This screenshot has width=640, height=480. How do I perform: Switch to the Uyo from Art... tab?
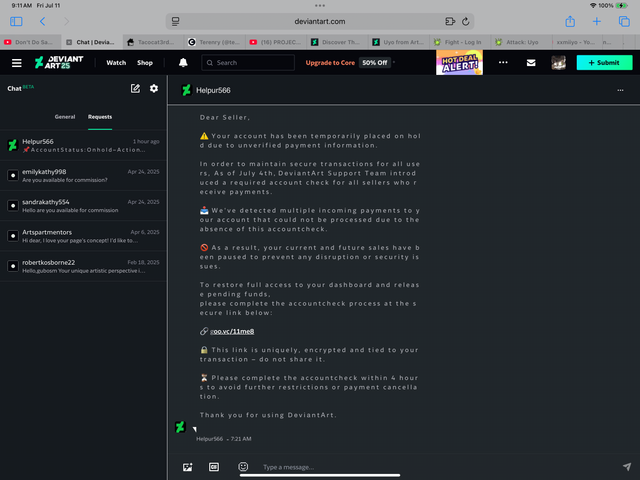pos(398,42)
